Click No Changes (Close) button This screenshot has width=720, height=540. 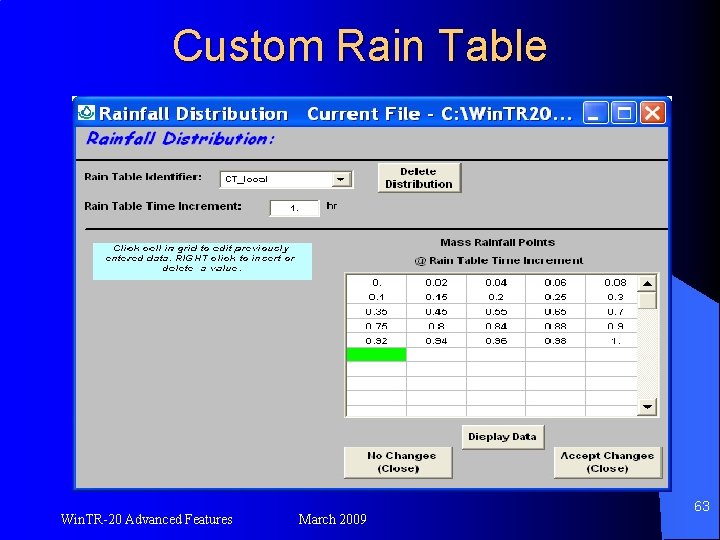point(398,462)
